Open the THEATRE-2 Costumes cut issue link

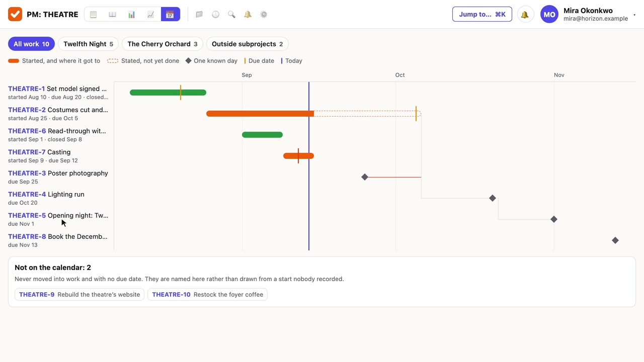coord(58,110)
